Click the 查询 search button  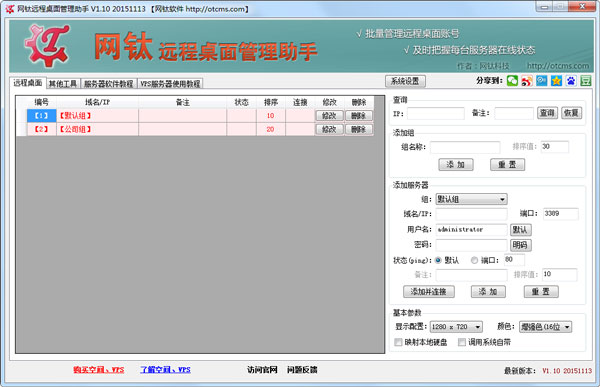pyautogui.click(x=547, y=113)
